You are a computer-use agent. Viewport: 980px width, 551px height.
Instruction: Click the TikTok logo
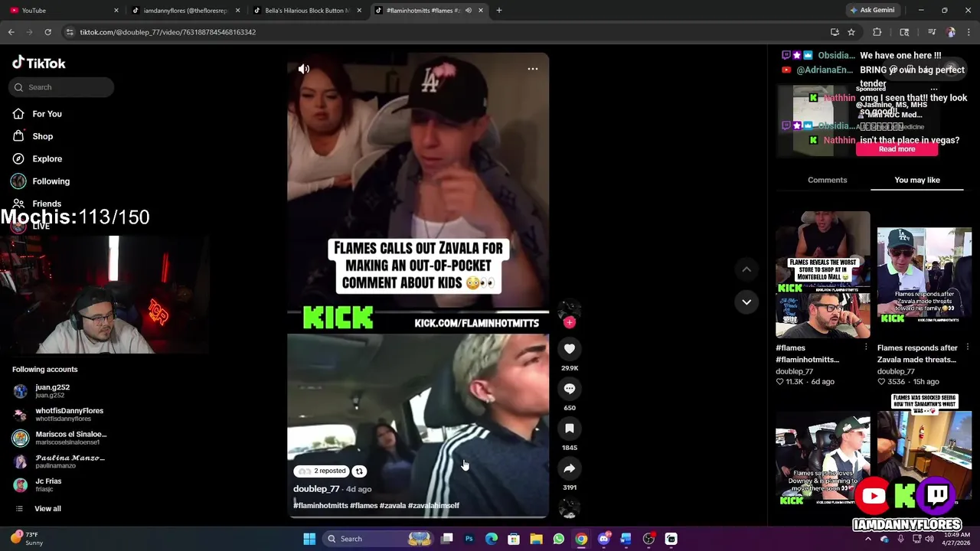pyautogui.click(x=39, y=64)
